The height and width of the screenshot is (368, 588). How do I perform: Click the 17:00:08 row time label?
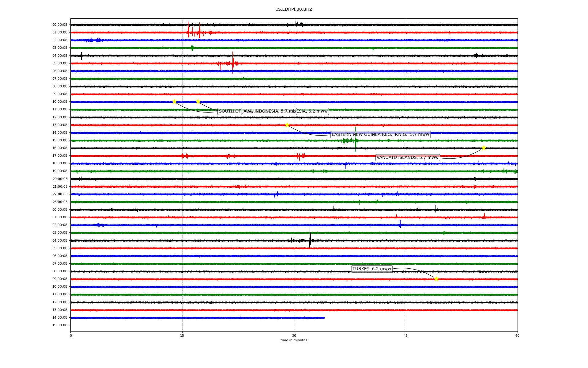pos(60,156)
